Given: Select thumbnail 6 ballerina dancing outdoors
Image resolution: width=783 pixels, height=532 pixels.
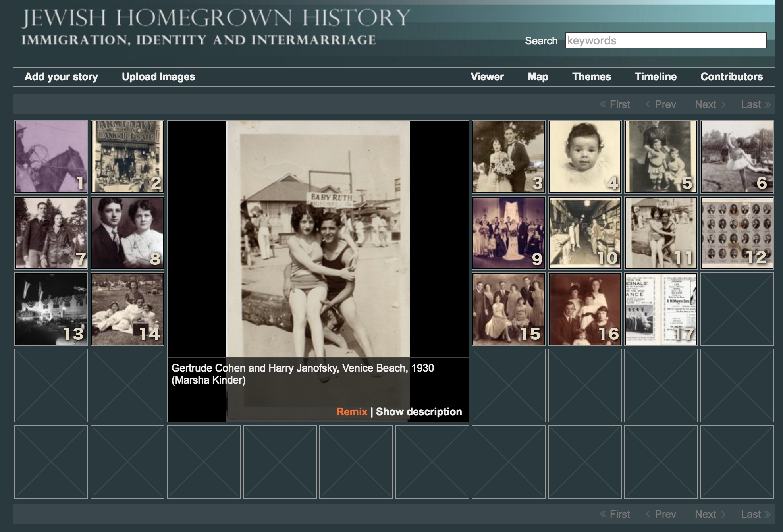Looking at the screenshot, I should pyautogui.click(x=737, y=157).
